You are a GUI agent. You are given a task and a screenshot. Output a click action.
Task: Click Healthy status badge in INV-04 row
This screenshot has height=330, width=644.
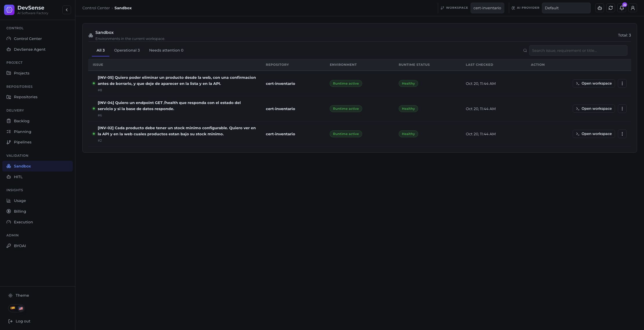(408, 109)
